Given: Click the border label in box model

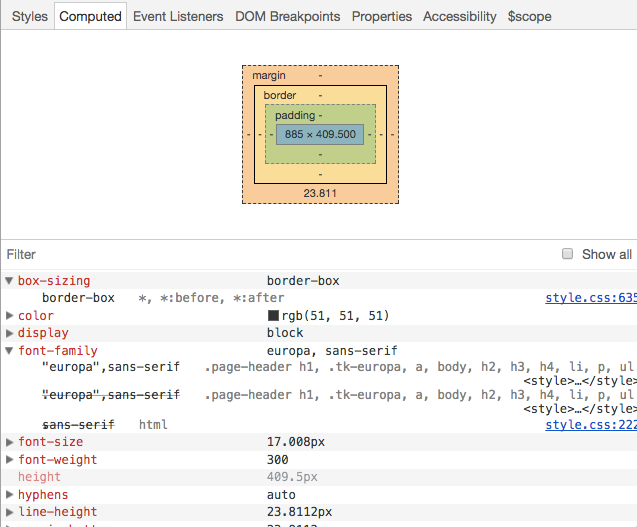Looking at the screenshot, I should click(280, 95).
